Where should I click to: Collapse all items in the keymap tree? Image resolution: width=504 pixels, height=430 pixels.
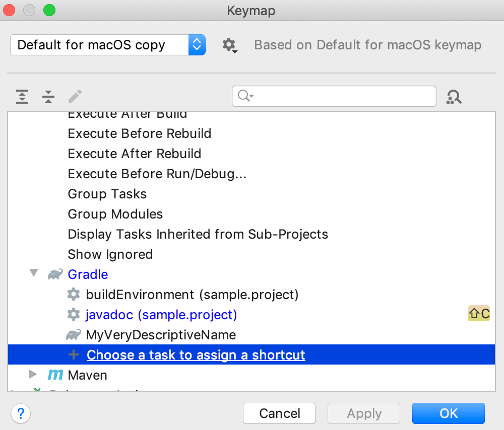click(48, 96)
